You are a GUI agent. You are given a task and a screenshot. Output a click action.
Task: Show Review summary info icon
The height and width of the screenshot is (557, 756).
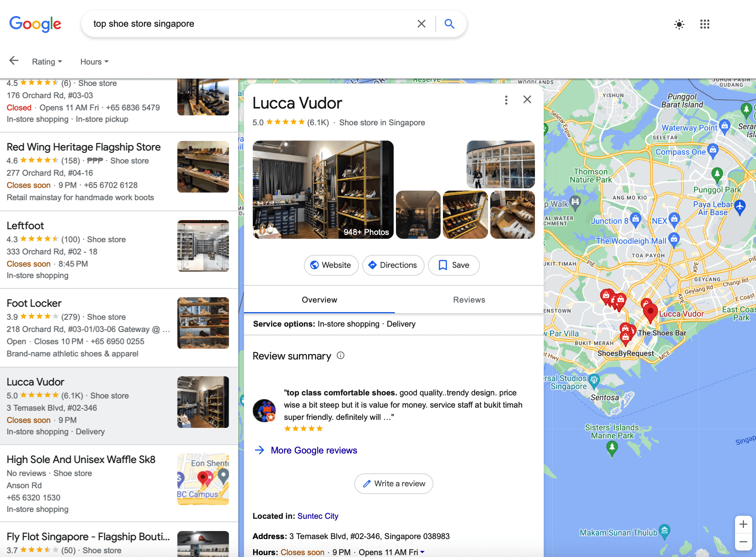(341, 356)
